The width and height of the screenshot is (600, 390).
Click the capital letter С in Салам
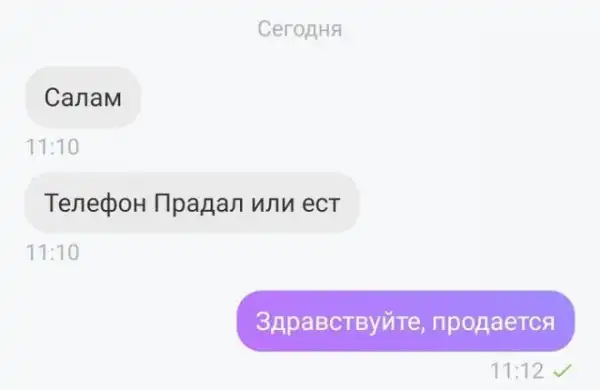[52, 97]
